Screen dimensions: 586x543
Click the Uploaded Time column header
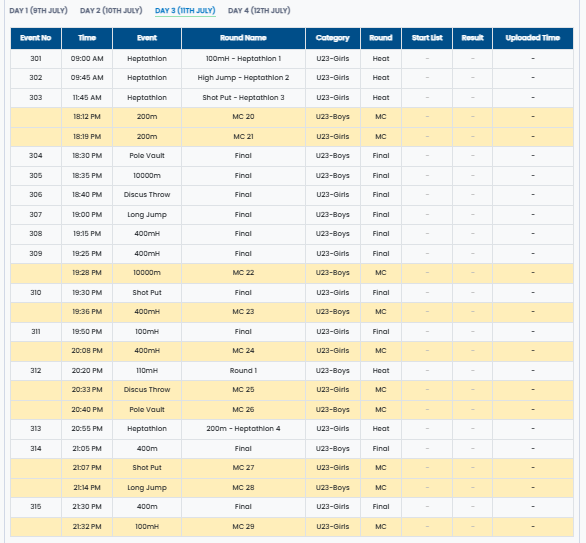[533, 38]
